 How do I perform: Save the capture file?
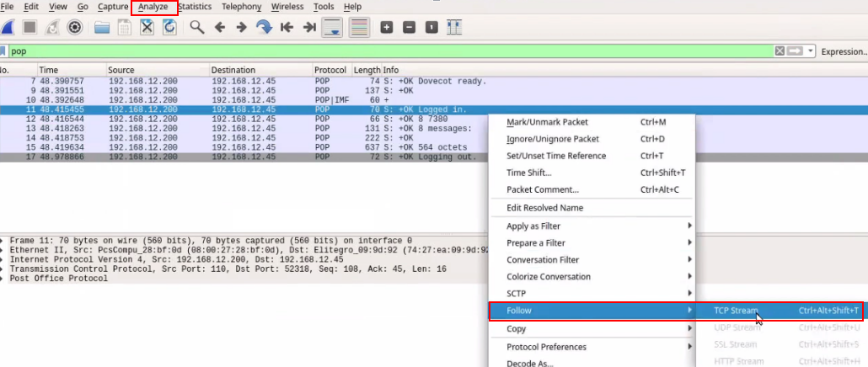[x=125, y=27]
